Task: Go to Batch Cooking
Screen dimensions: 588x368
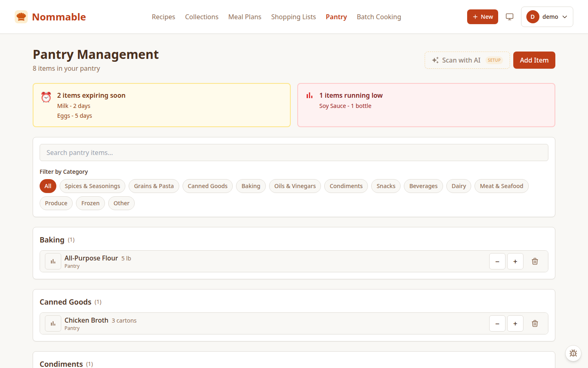Action: coord(379,17)
